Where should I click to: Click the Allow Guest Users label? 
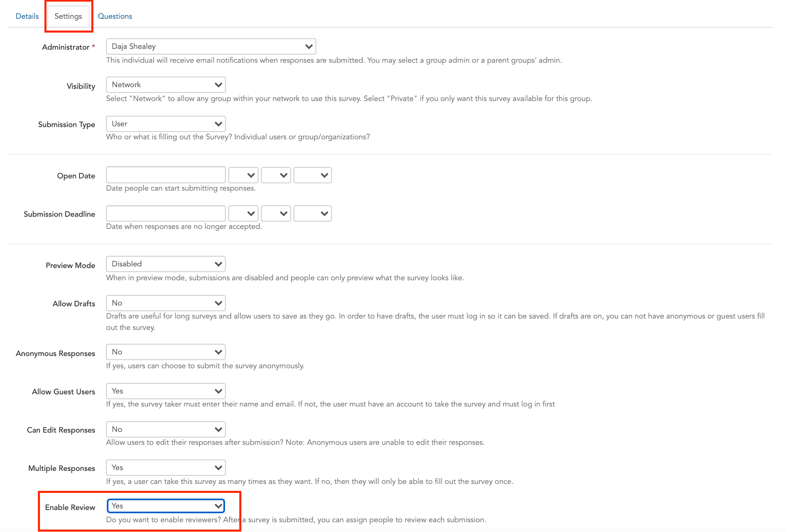click(64, 392)
